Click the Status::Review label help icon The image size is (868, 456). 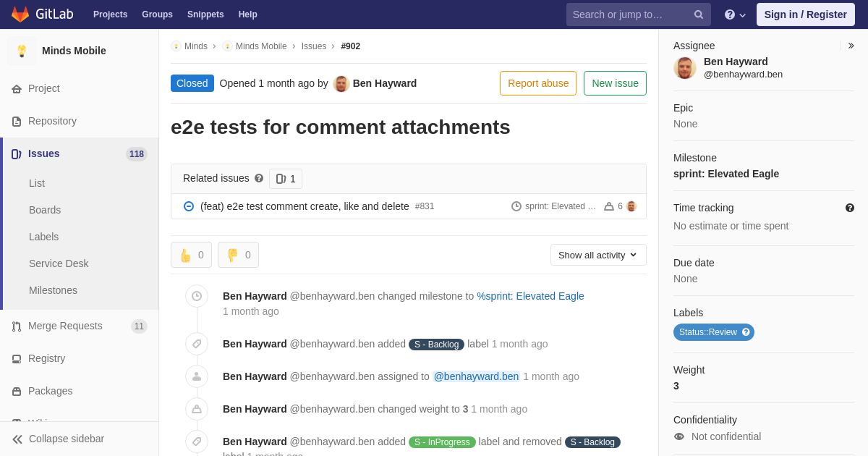(746, 332)
